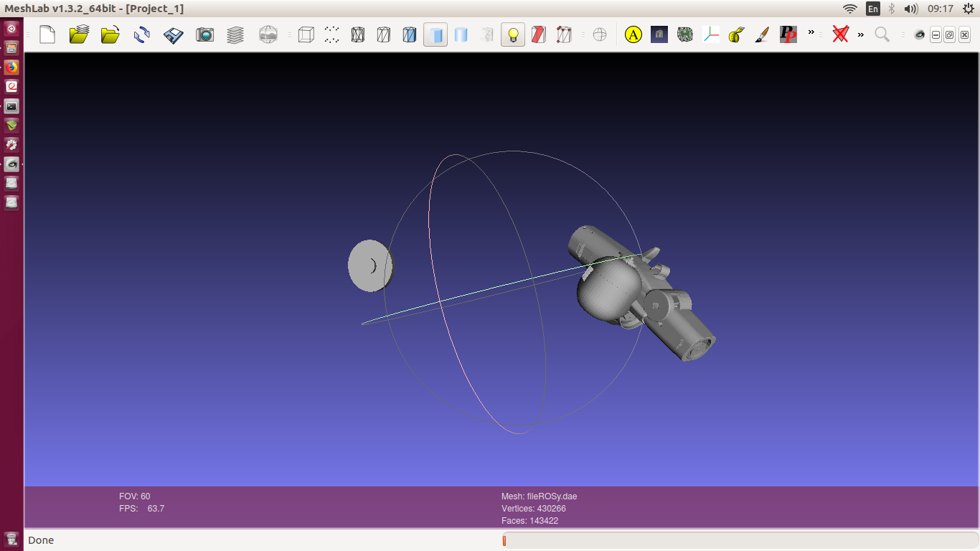Open Terminal from the Ubuntu dock

pos(11,106)
